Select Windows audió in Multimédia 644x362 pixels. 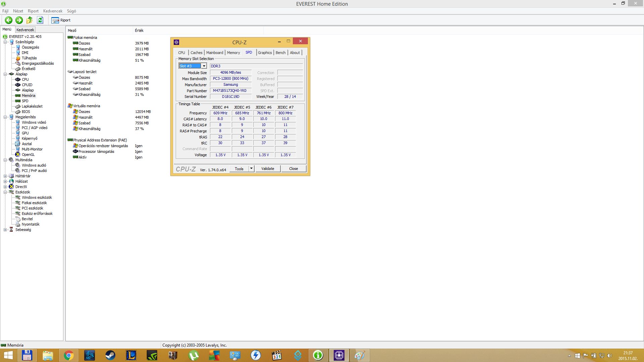(31, 165)
